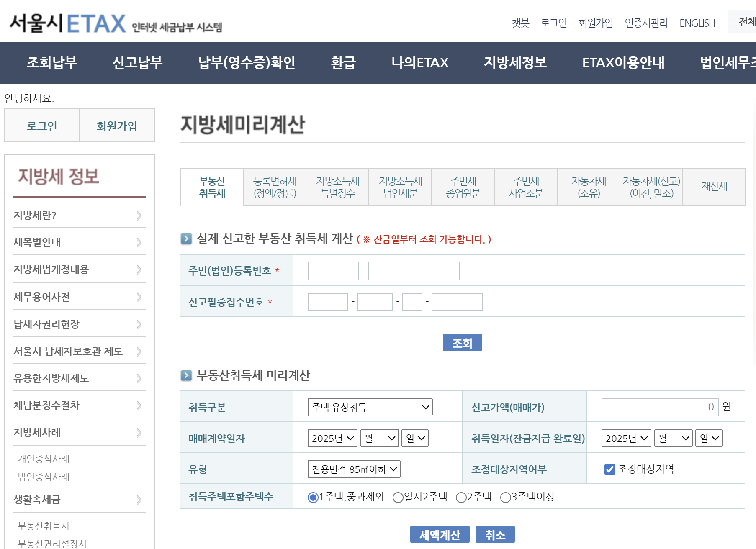Image resolution: width=756 pixels, height=549 pixels.
Task: Open 개인중심사례 sidebar link
Action: [x=44, y=459]
